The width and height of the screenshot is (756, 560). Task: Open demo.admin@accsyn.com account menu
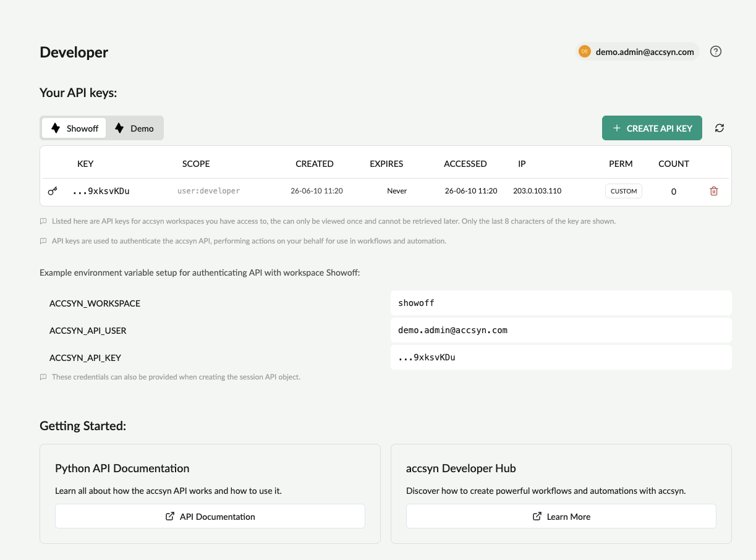(638, 52)
